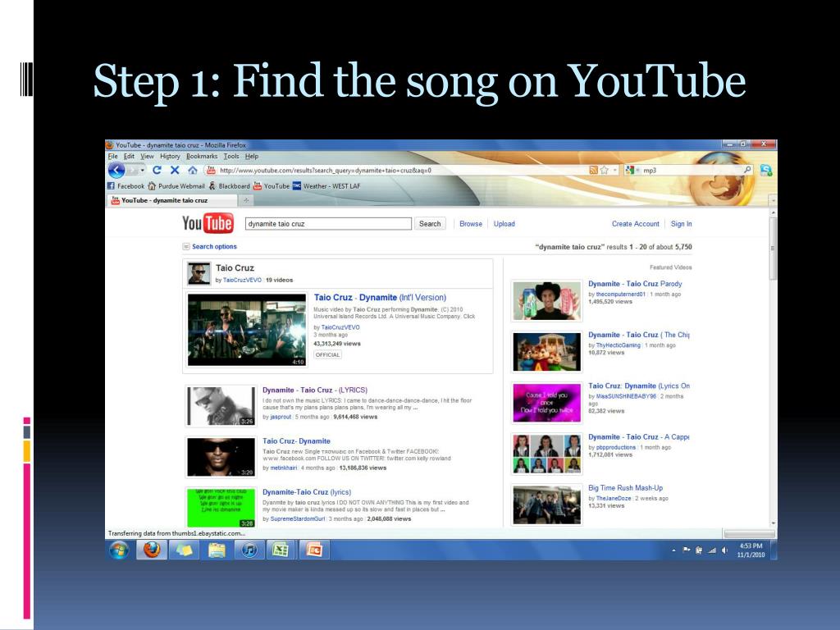
Task: Reload page with the refresh icon
Action: click(157, 170)
